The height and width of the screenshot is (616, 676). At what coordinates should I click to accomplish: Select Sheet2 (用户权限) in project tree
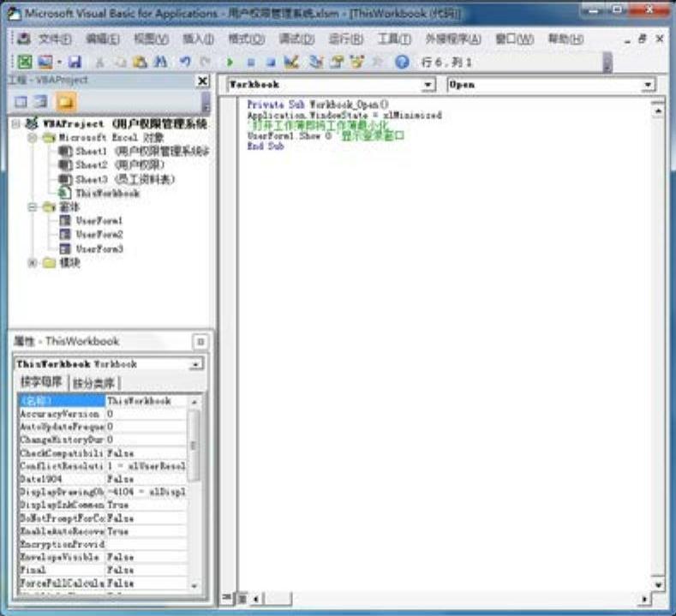(111, 165)
